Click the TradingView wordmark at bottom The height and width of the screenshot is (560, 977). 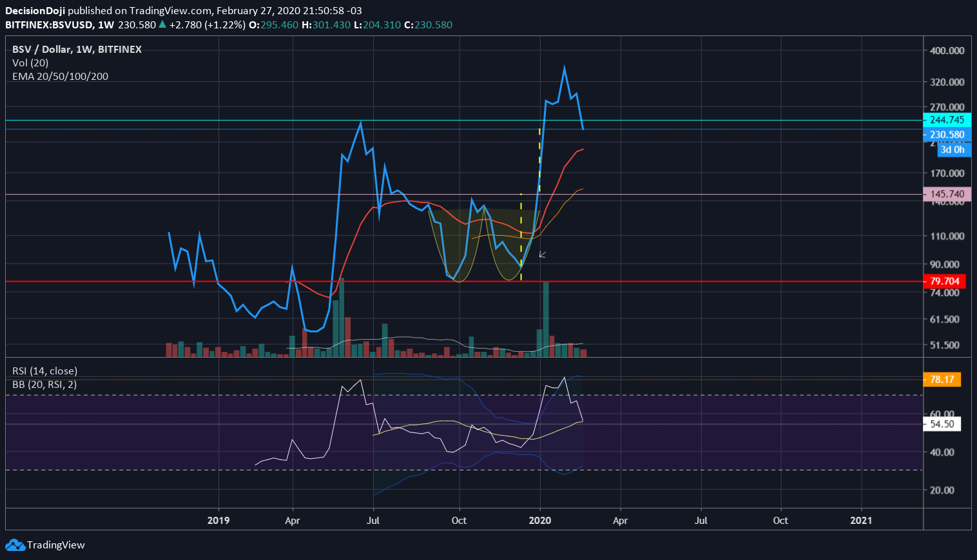point(56,545)
